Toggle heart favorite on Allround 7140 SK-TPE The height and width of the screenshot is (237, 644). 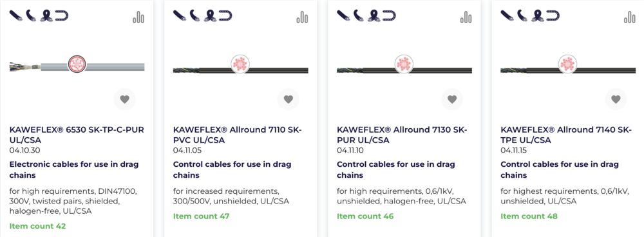coord(616,99)
